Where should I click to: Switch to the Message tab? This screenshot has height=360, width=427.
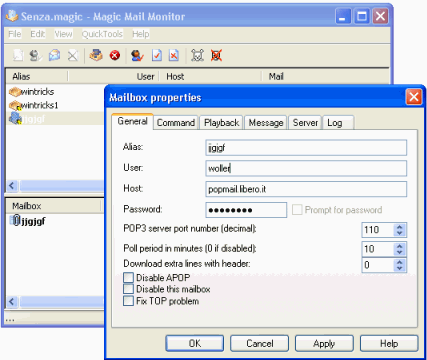[266, 123]
